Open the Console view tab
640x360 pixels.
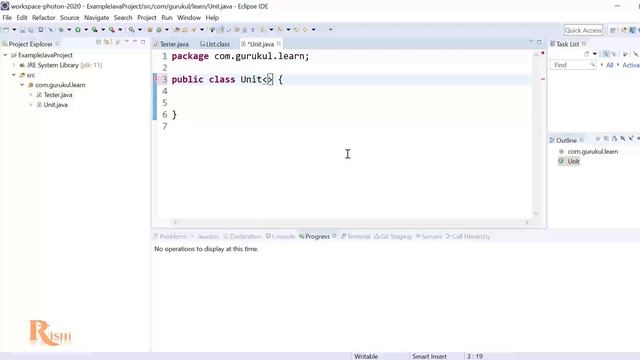pyautogui.click(x=280, y=237)
